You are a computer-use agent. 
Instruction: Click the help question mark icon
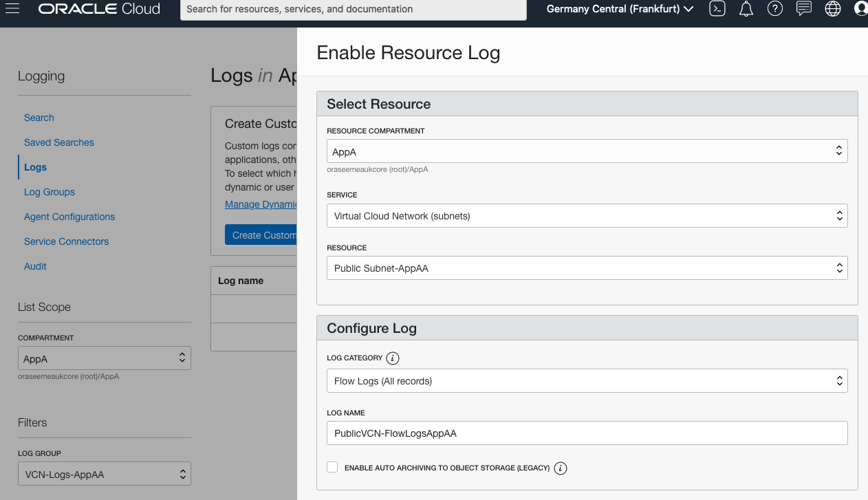(x=775, y=9)
